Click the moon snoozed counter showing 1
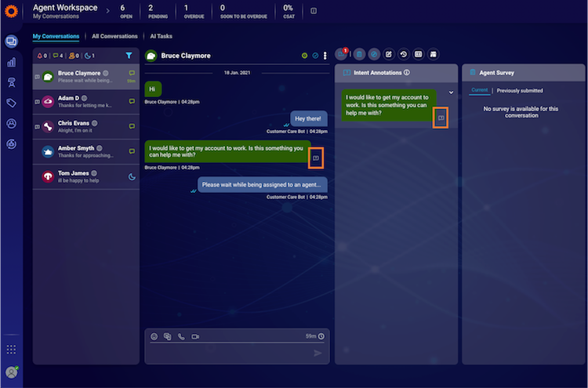Viewport: 588px width, 388px height. pyautogui.click(x=89, y=56)
